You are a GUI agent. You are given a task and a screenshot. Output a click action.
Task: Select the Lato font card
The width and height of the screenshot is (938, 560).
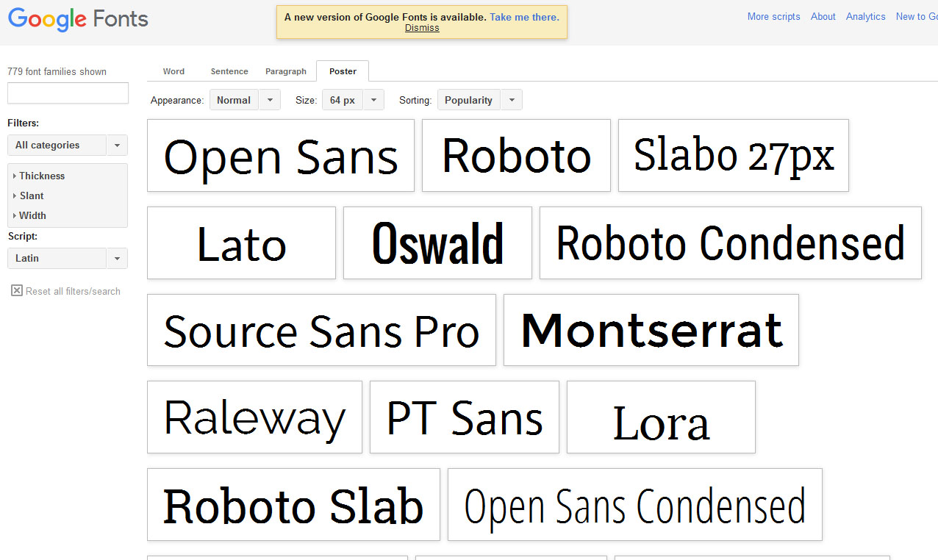coord(241,243)
